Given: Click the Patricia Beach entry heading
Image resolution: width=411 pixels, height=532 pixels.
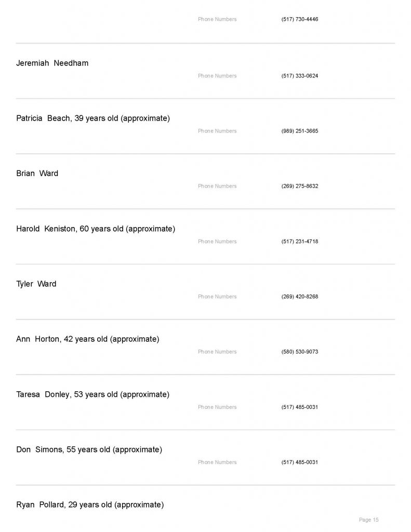Looking at the screenshot, I should point(93,118).
